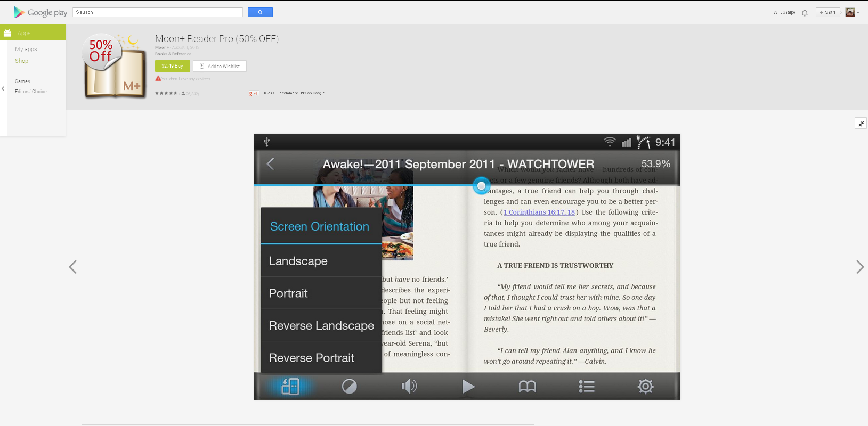Show the next screenshot
This screenshot has height=426, width=868.
[859, 267]
